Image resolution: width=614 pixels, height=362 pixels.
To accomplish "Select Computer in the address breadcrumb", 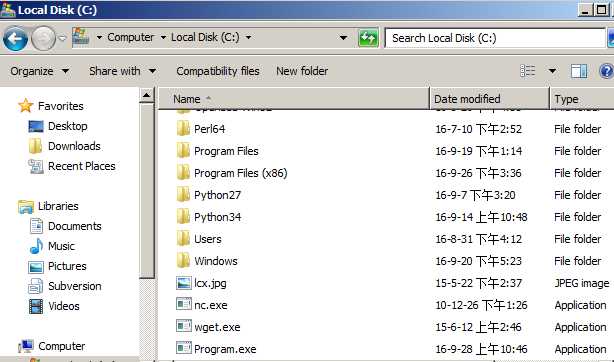I will (130, 38).
